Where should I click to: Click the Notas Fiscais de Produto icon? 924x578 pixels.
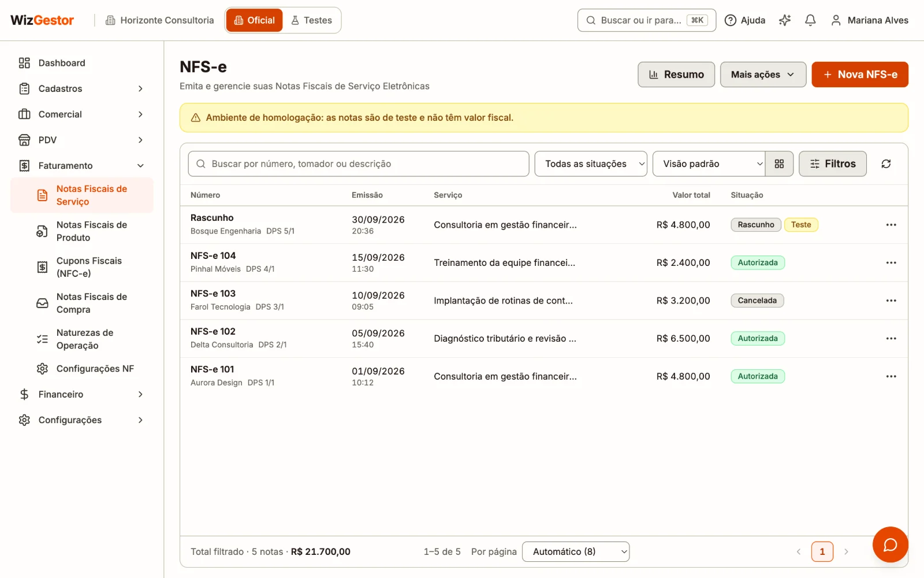point(42,231)
